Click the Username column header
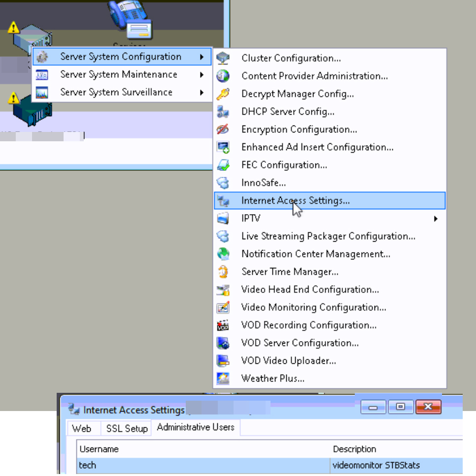 pos(99,449)
